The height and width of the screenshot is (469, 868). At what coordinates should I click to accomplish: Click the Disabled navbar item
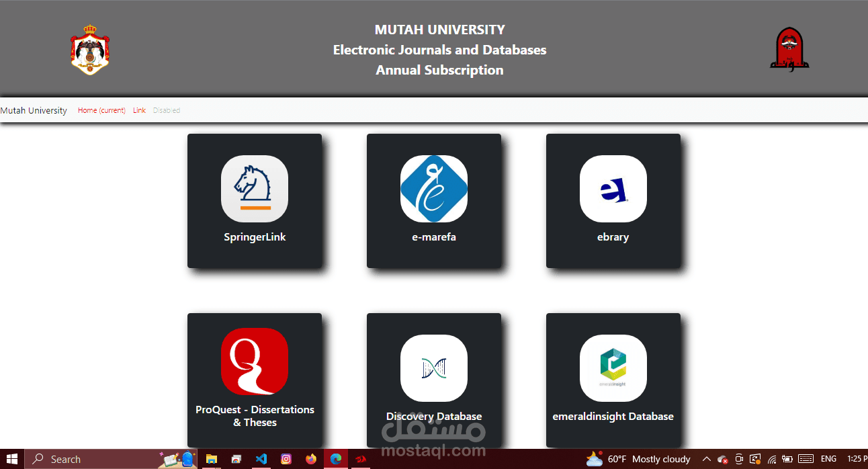167,110
